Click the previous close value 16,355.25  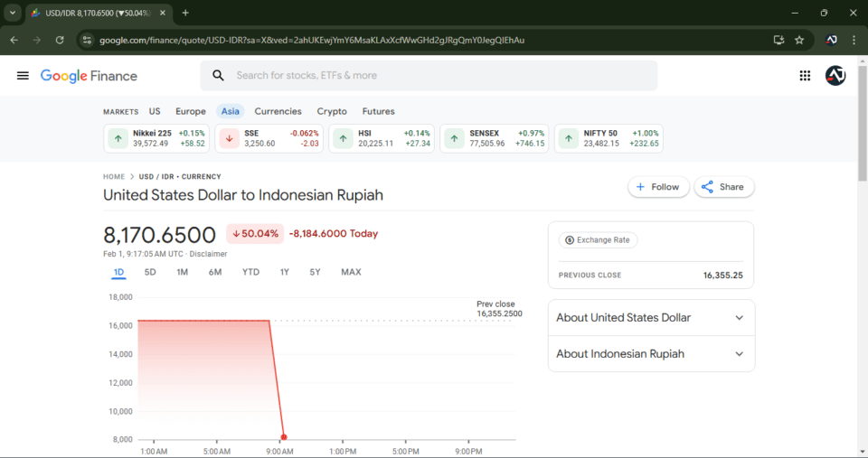pos(723,276)
